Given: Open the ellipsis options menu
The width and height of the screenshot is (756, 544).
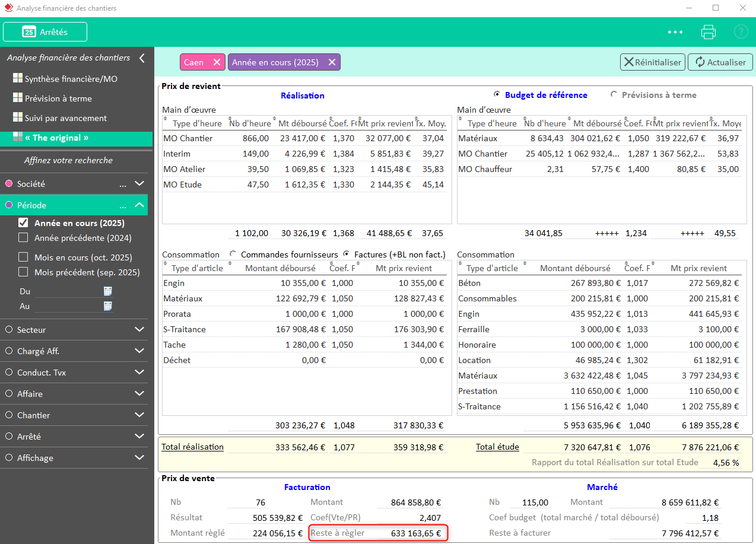Looking at the screenshot, I should pyautogui.click(x=675, y=31).
